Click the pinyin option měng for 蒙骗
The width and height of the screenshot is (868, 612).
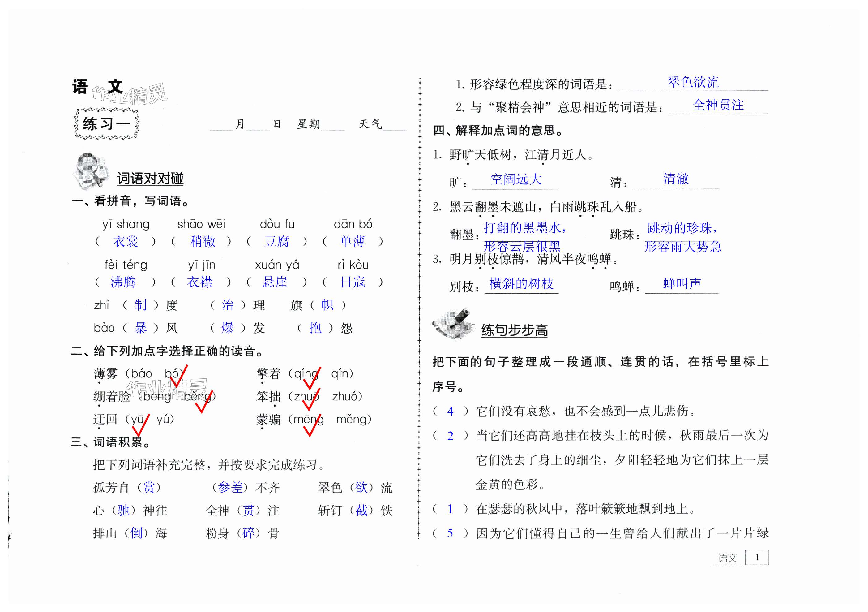352,420
